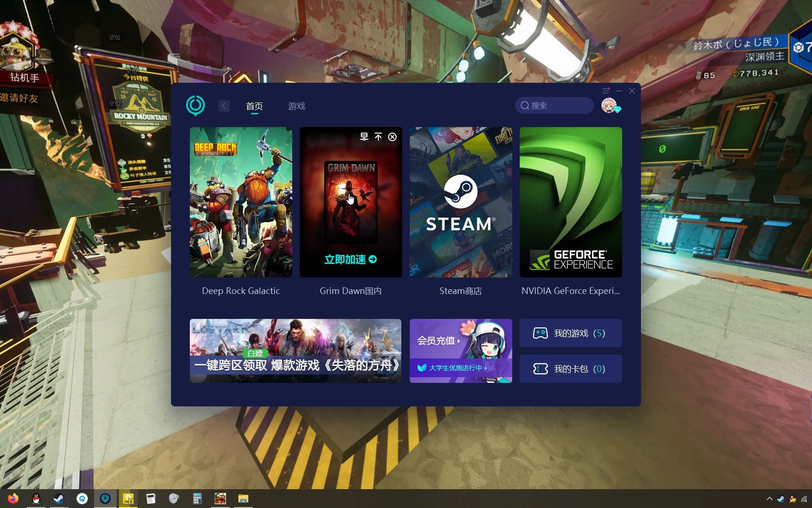812x508 pixels.
Task: Click the ticket icon beside 我的卡包
Action: 540,369
